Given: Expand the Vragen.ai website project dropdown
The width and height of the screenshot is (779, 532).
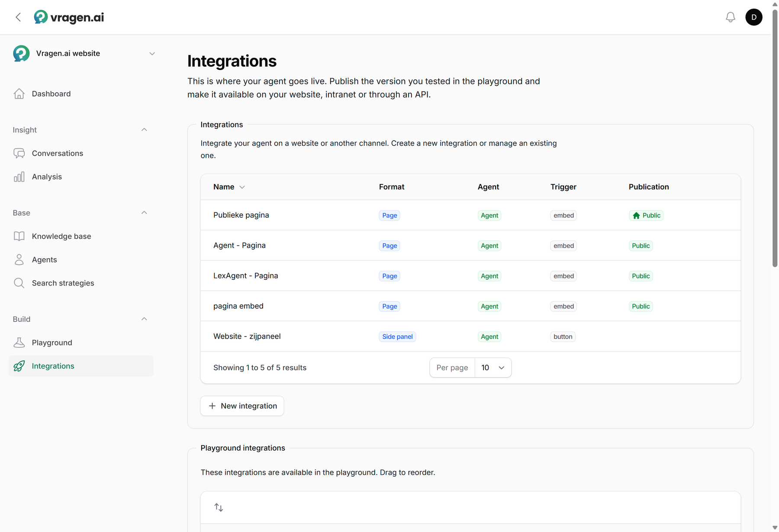Looking at the screenshot, I should tap(152, 54).
